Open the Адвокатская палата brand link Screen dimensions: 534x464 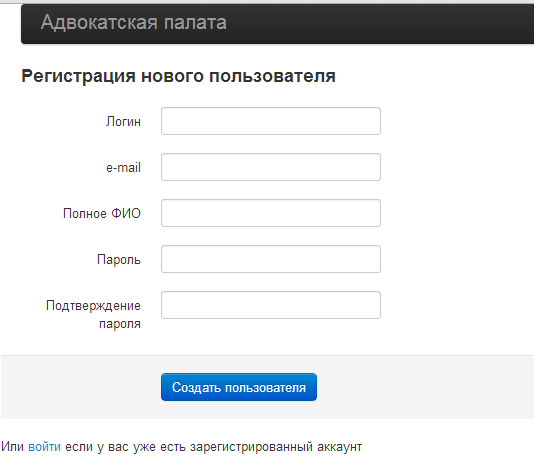134,23
